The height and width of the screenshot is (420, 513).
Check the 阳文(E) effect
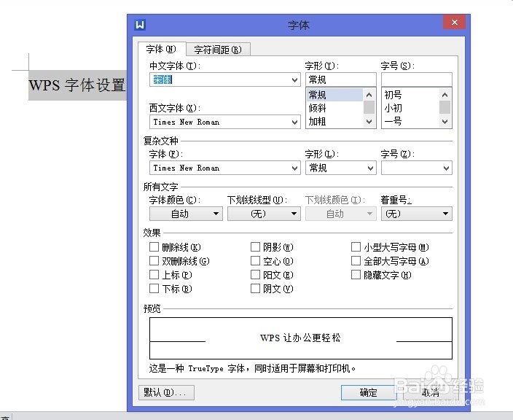pos(255,275)
